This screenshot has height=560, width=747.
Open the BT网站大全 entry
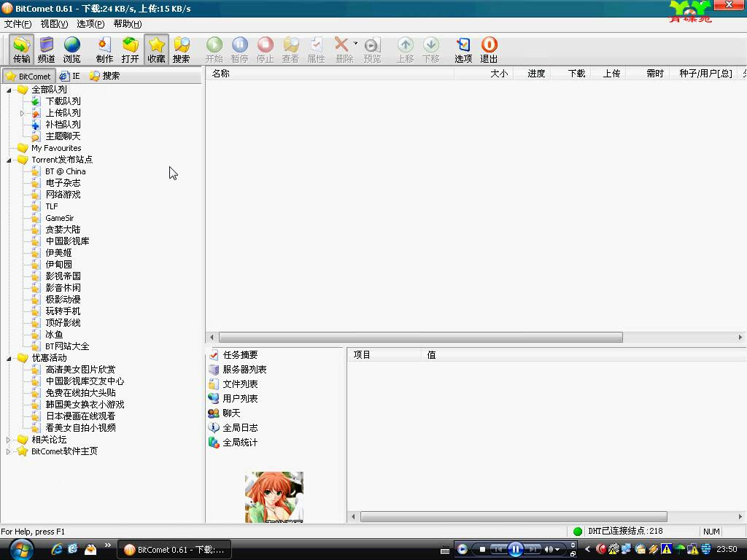click(x=67, y=346)
